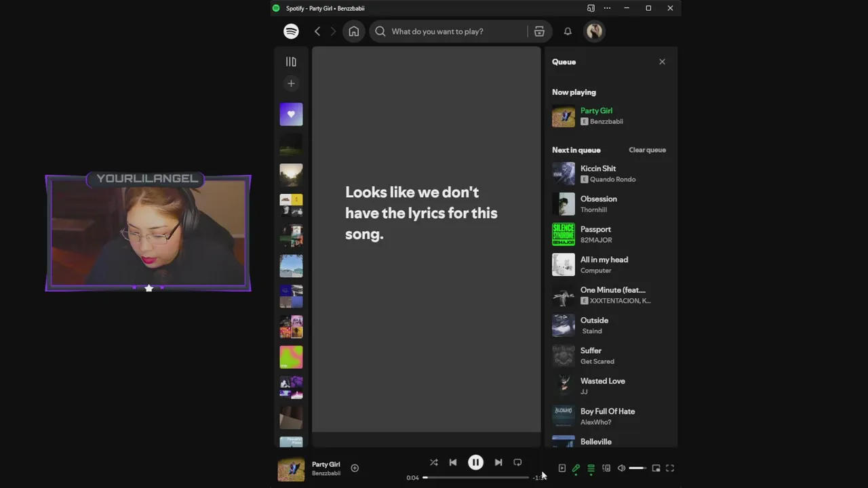The width and height of the screenshot is (868, 488).
Task: Select 'Belleville' in the queue
Action: [610, 441]
